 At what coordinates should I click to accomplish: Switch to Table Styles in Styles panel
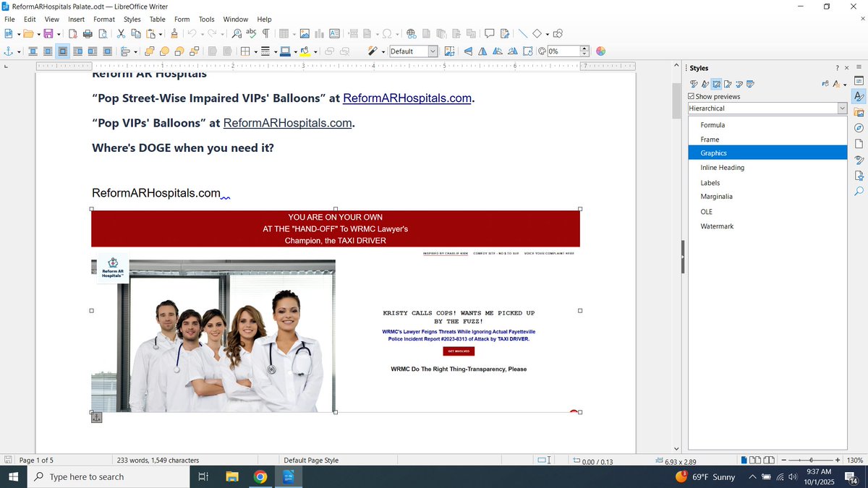pyautogui.click(x=750, y=84)
